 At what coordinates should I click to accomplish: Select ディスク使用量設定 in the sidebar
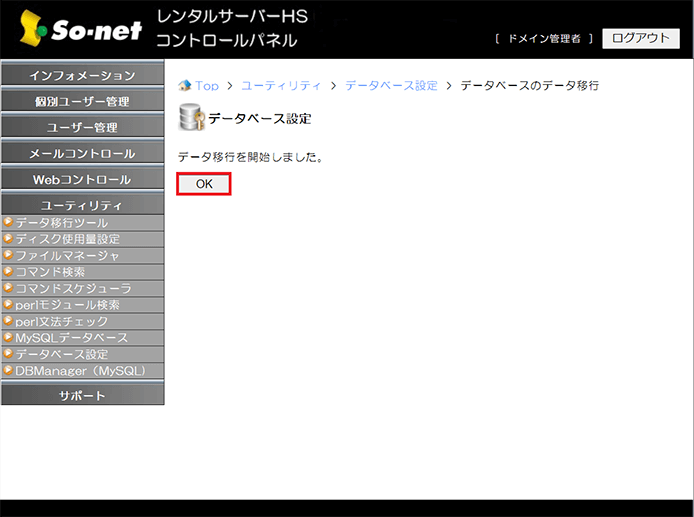67,239
